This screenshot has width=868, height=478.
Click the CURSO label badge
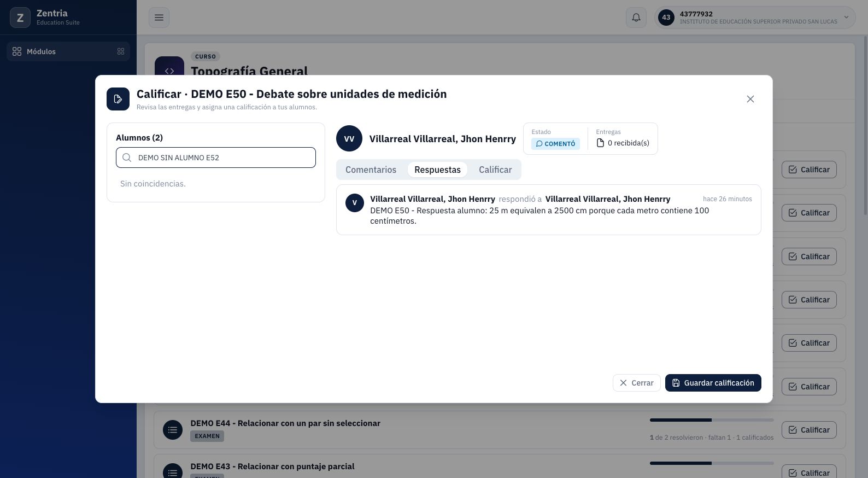coord(206,56)
